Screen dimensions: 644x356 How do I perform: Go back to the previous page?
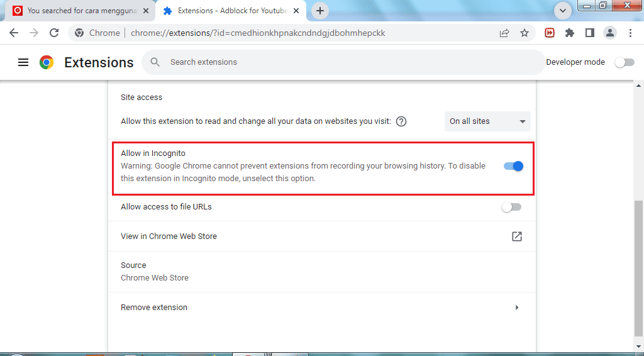coord(14,33)
